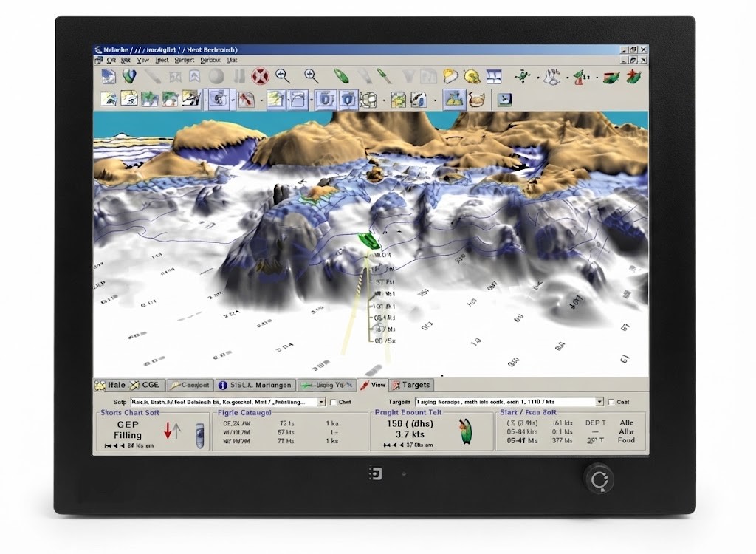The image size is (756, 554).
Task: Toggle the first blue shield button
Action: coord(326,100)
